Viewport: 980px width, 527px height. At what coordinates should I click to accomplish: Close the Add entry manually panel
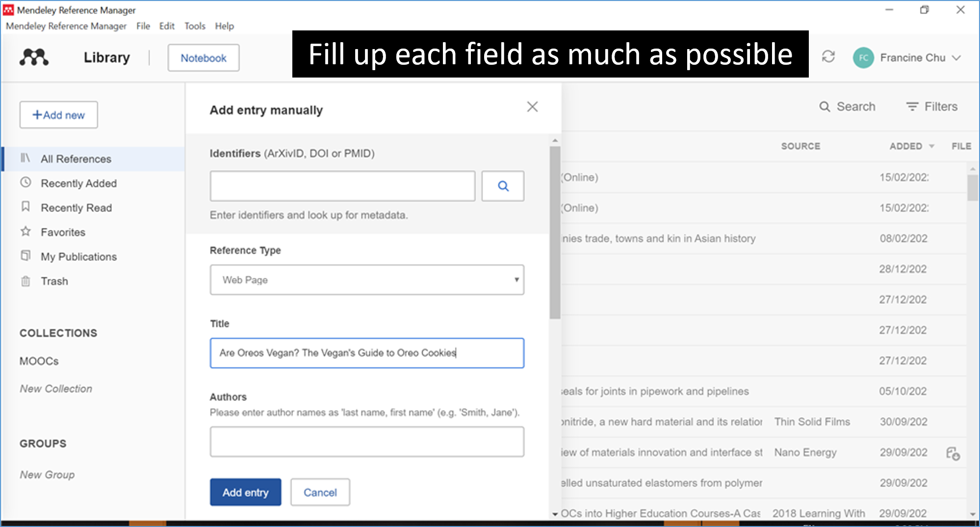coord(532,107)
